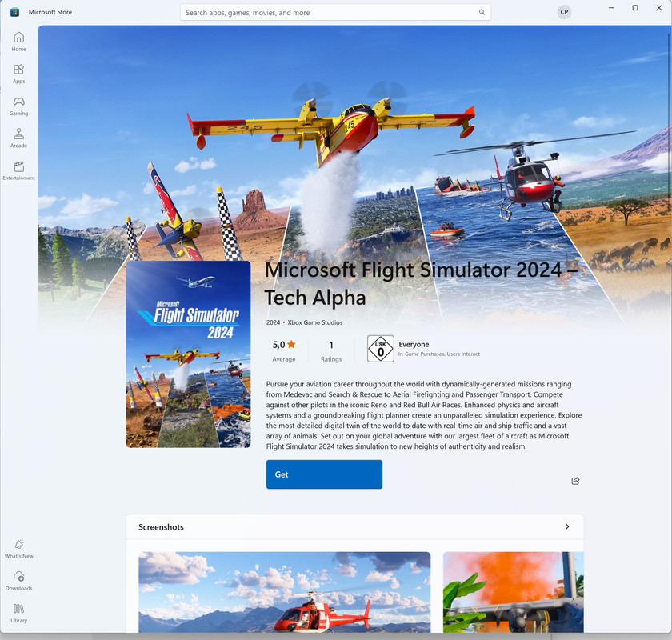Open What's New in sidebar

[19, 549]
